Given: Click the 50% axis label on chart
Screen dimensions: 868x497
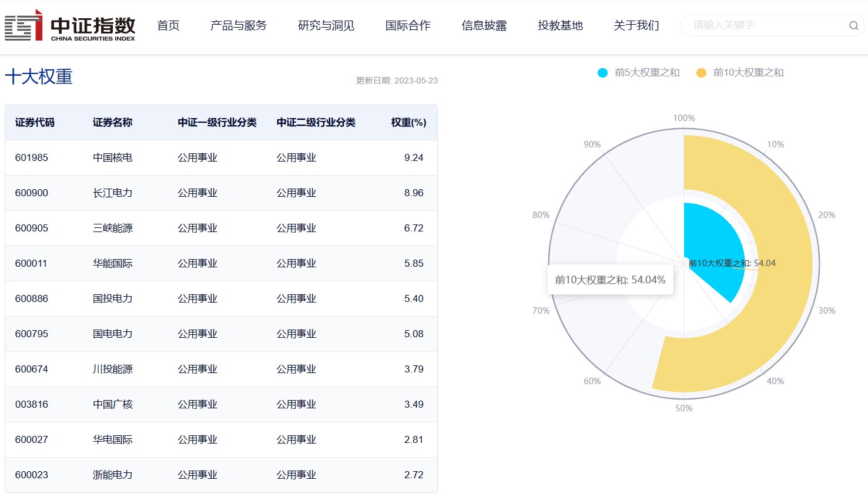Looking at the screenshot, I should point(684,408).
